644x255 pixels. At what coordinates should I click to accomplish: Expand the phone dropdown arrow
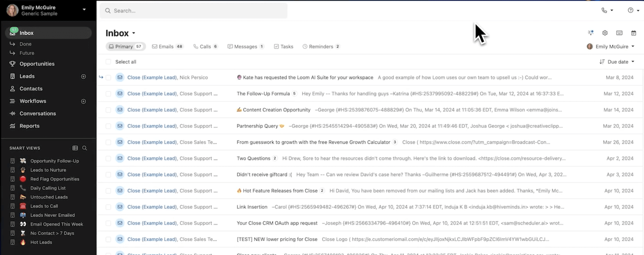(x=612, y=11)
